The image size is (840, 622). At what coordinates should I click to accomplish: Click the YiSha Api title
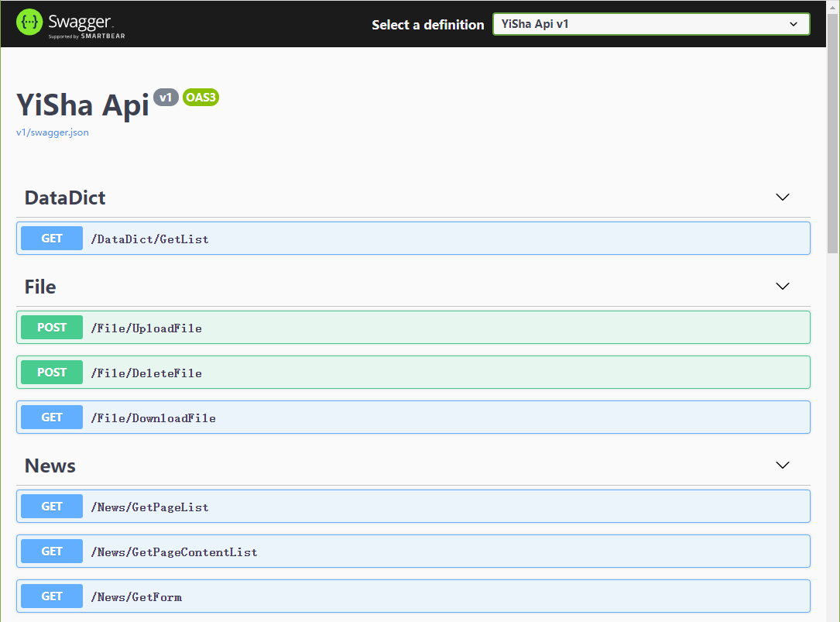[x=81, y=104]
